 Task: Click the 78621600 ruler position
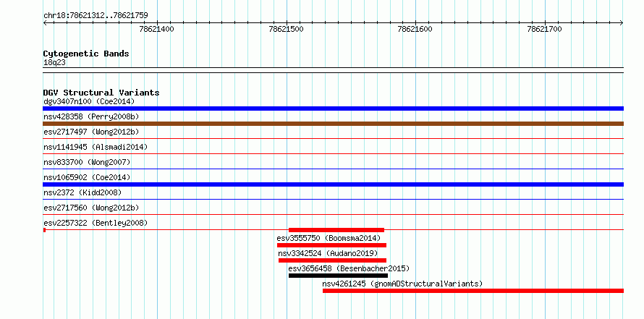click(x=415, y=29)
